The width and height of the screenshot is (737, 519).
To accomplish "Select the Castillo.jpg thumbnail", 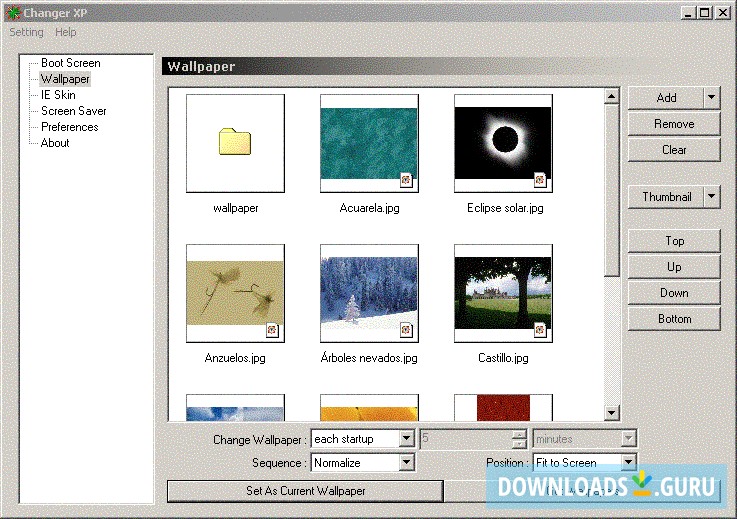I will click(x=503, y=293).
